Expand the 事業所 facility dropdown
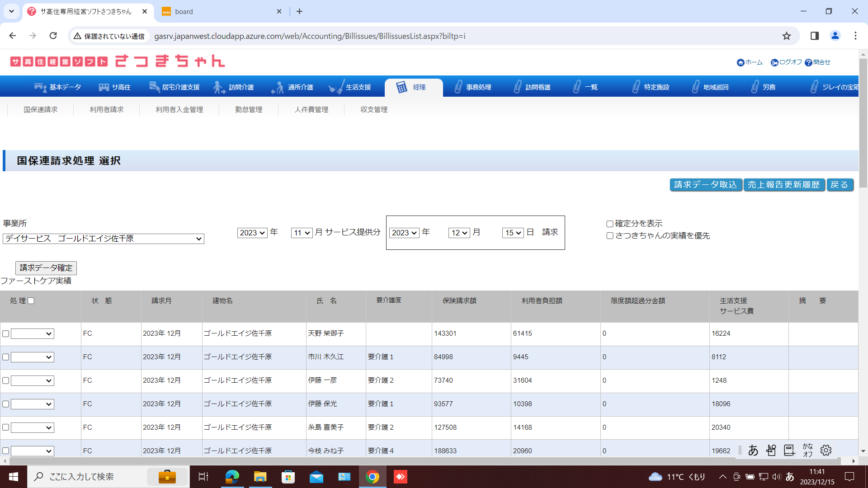Screen dimensions: 868x488 coord(104,239)
